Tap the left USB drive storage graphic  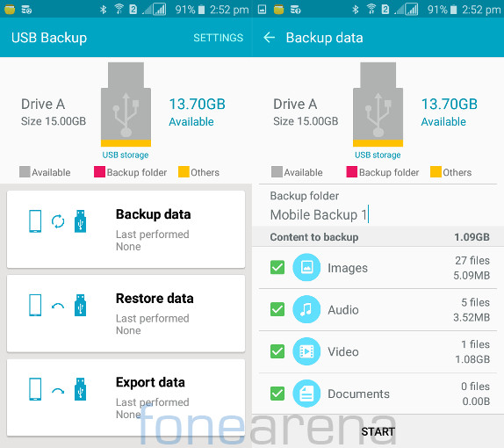pyautogui.click(x=126, y=105)
